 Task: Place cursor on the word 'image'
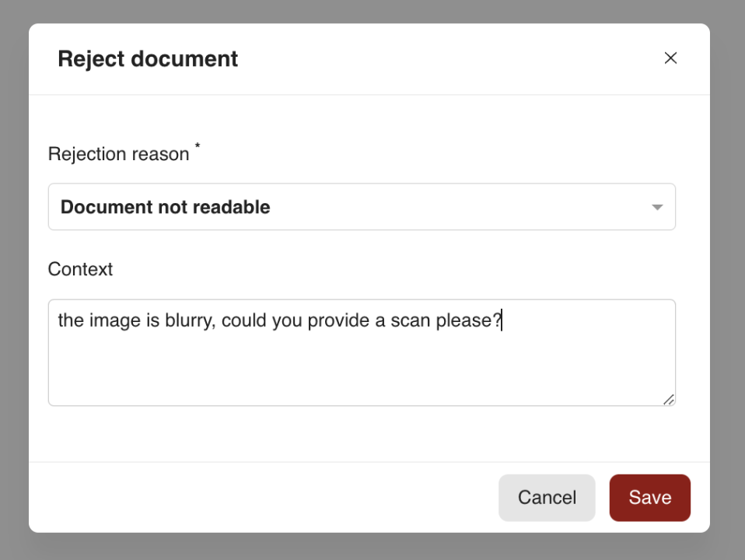point(115,320)
